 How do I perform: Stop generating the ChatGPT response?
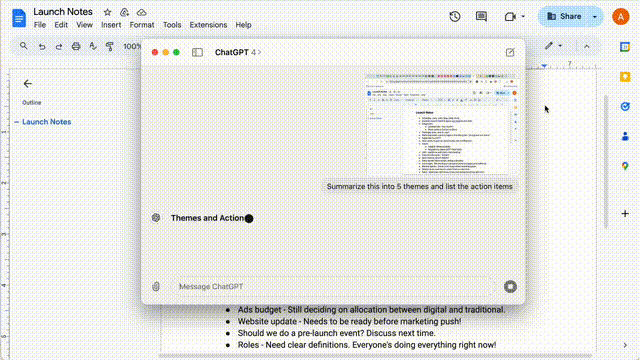point(510,287)
